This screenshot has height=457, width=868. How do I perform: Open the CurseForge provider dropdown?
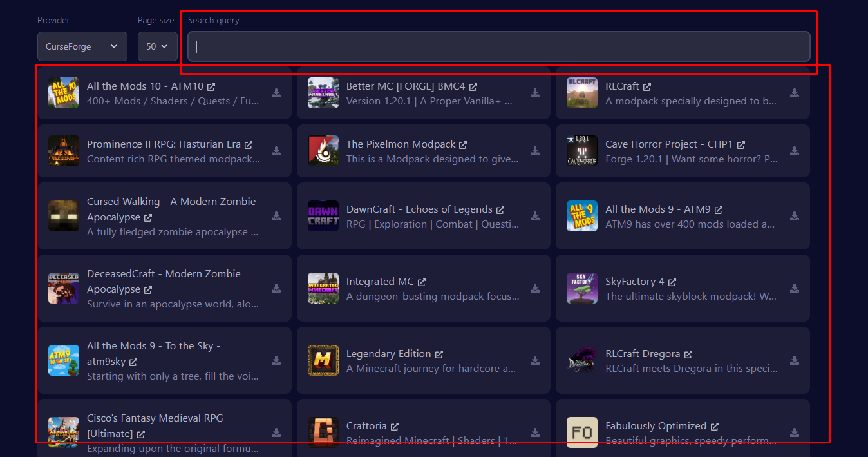(82, 46)
